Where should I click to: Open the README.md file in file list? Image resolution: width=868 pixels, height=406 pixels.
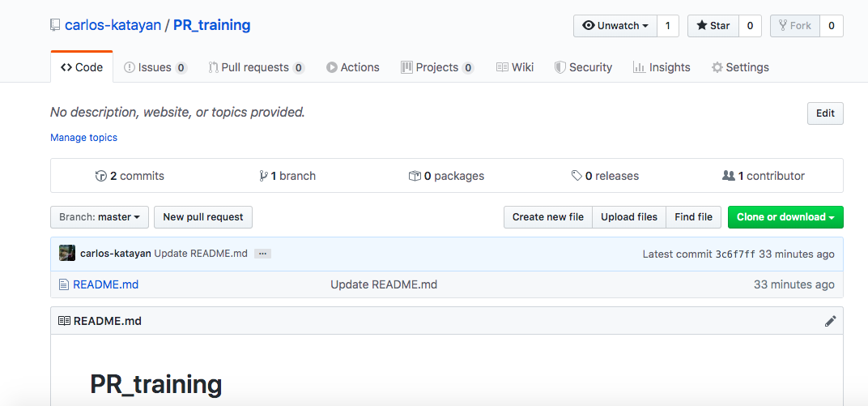click(106, 284)
